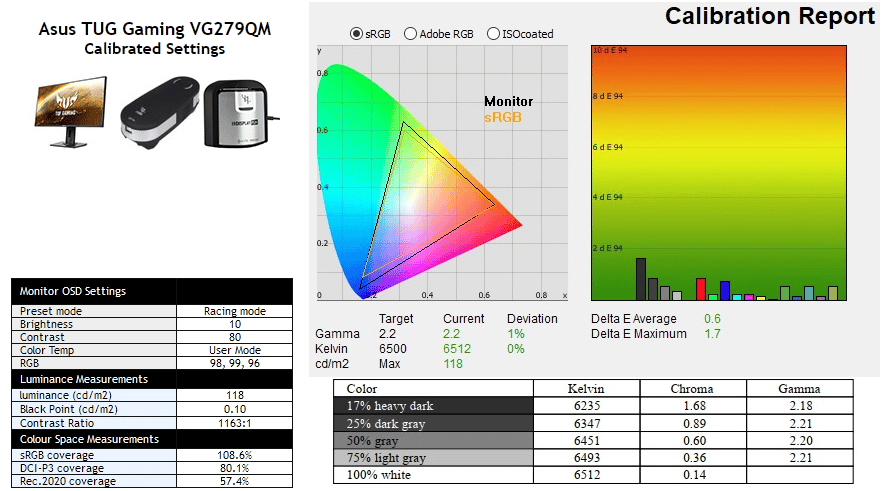Screen dimensions: 889x491
Task: Click the Contrast value 80
Action: 235,337
